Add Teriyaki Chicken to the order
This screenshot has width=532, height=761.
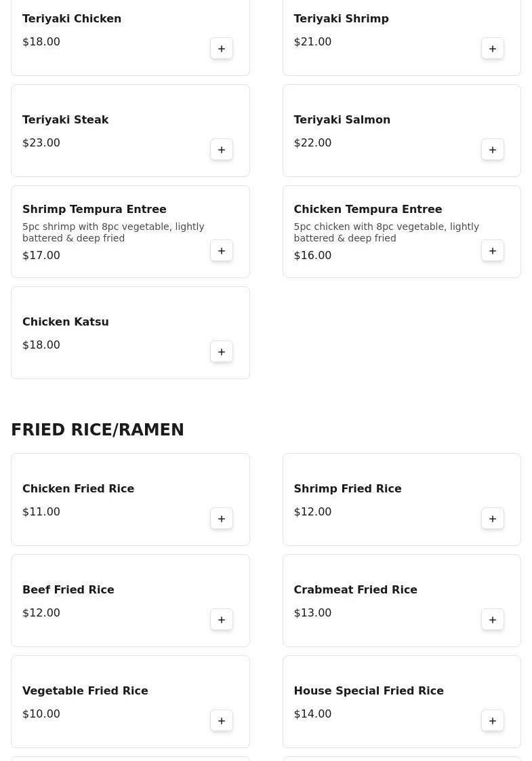pos(222,49)
